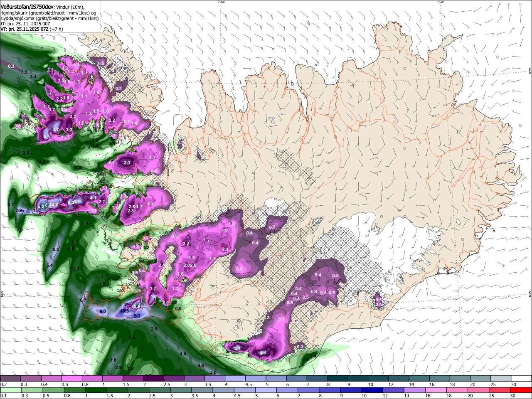This screenshot has width=532, height=399.
Task: Click the 7.1 rain value
Action: coord(25,212)
